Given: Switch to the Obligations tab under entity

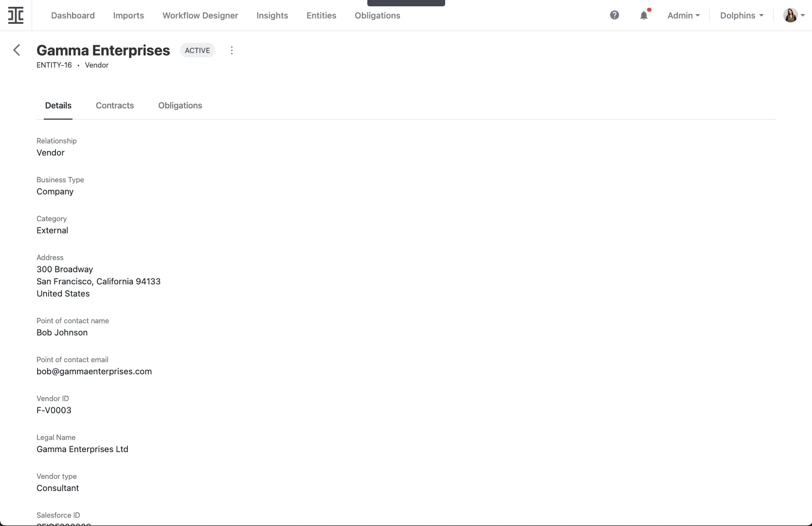Looking at the screenshot, I should (180, 105).
